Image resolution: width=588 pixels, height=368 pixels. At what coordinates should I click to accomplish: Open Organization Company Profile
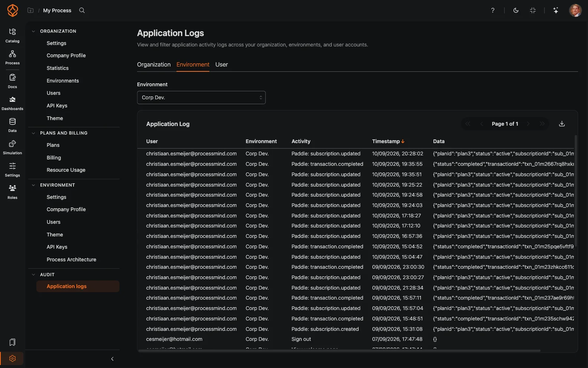click(x=66, y=55)
